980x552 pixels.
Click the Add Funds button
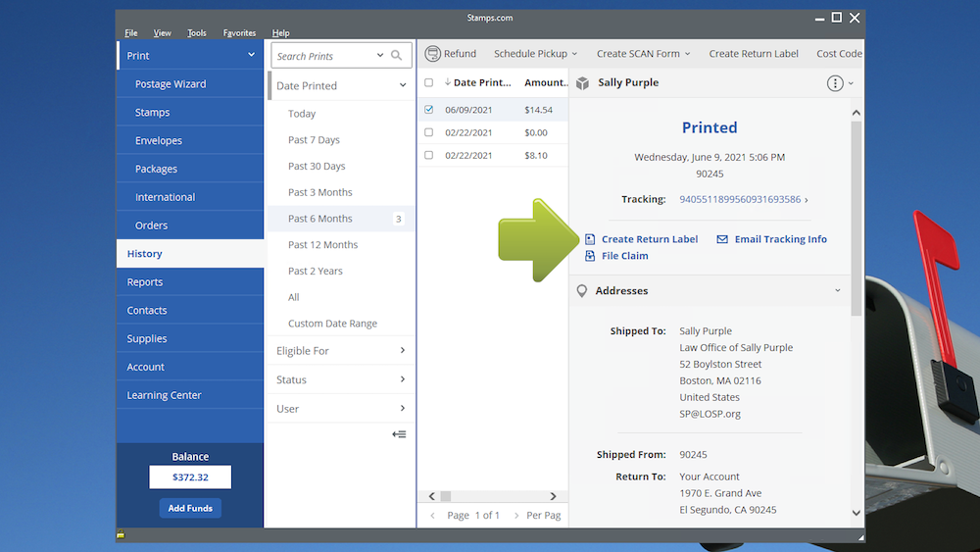click(x=190, y=508)
